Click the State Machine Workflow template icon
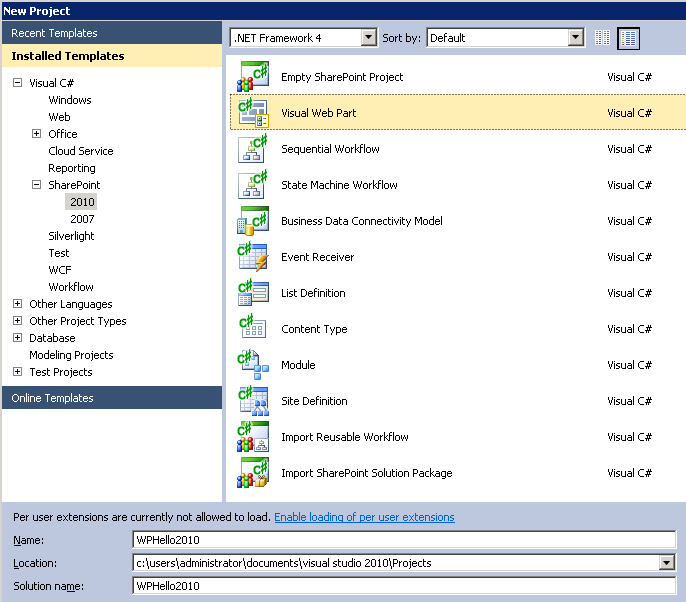This screenshot has height=602, width=686. [x=253, y=185]
